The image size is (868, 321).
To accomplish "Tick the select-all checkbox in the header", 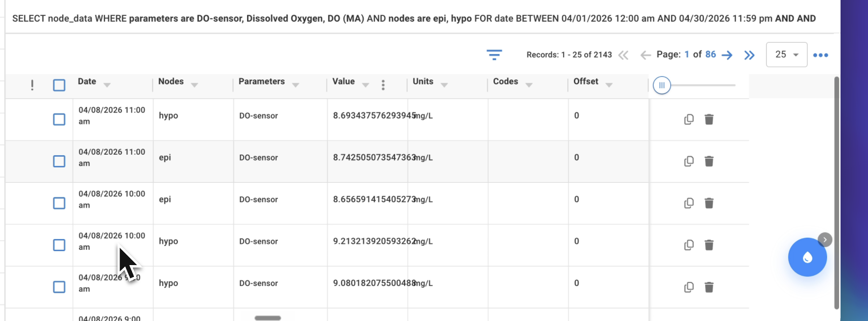I will click(59, 85).
